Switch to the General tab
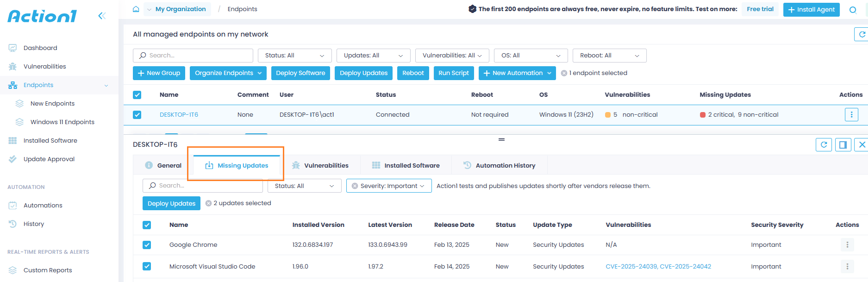This screenshot has width=868, height=282. [163, 166]
